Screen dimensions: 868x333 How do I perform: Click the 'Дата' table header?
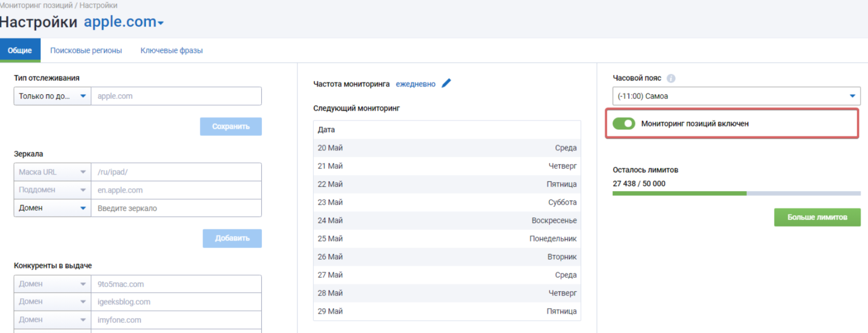(x=326, y=130)
